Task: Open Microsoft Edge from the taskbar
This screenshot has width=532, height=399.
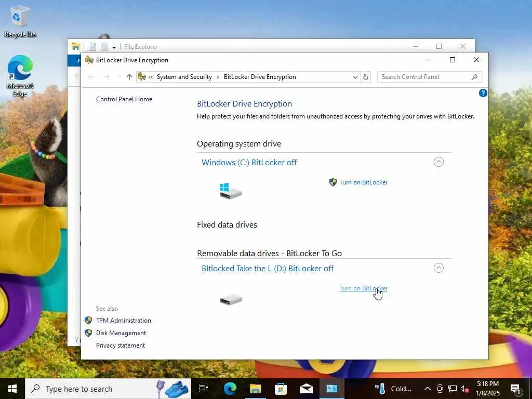Action: 230,389
